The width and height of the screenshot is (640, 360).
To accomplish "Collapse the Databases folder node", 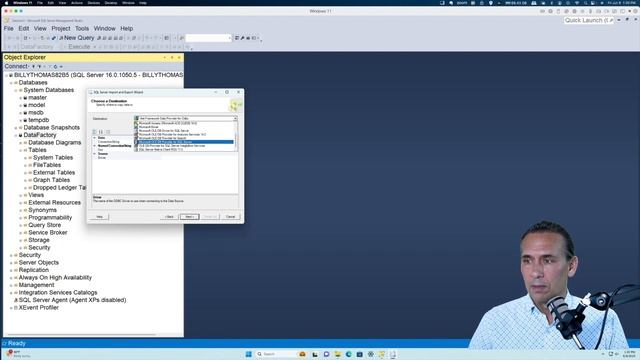I will click(x=11, y=83).
